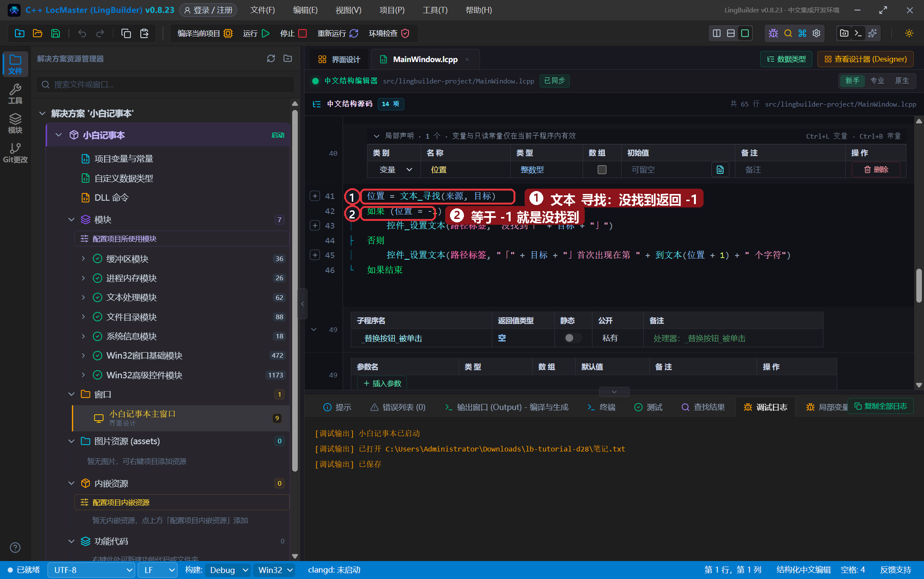Open the 文件(F) menu
The height and width of the screenshot is (579, 924).
(x=263, y=10)
